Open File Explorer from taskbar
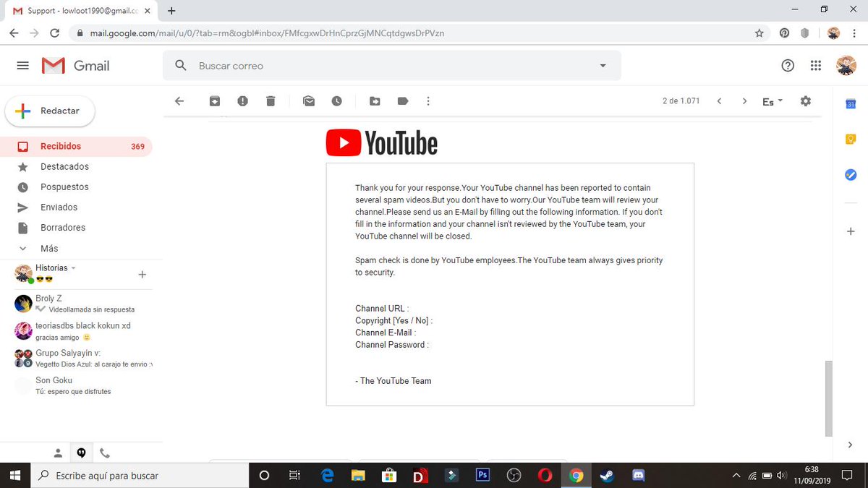The height and width of the screenshot is (488, 868). pos(358,476)
